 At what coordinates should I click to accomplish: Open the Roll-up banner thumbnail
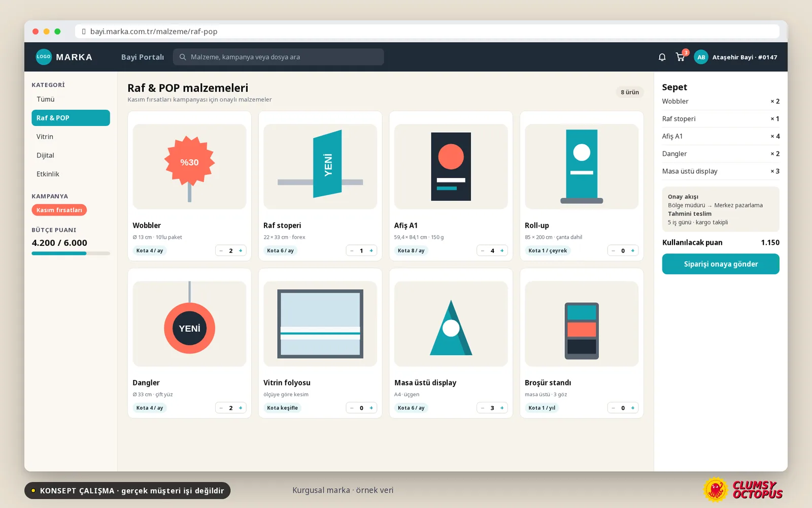click(x=582, y=167)
